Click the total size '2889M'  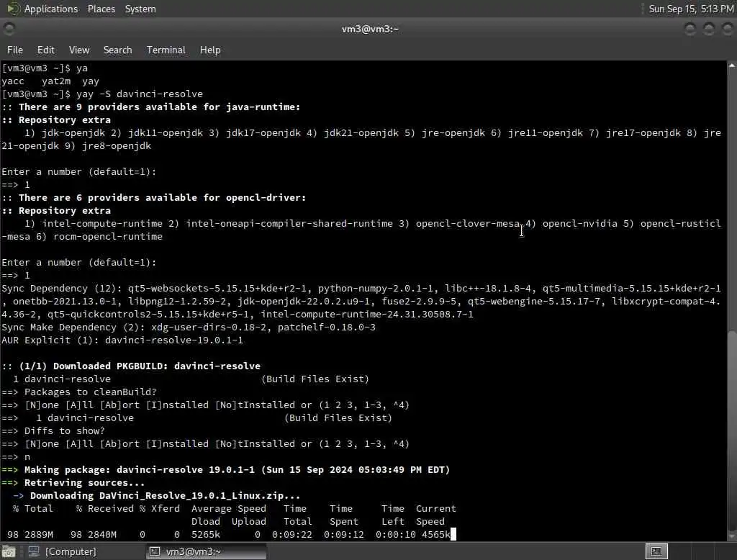39,535
